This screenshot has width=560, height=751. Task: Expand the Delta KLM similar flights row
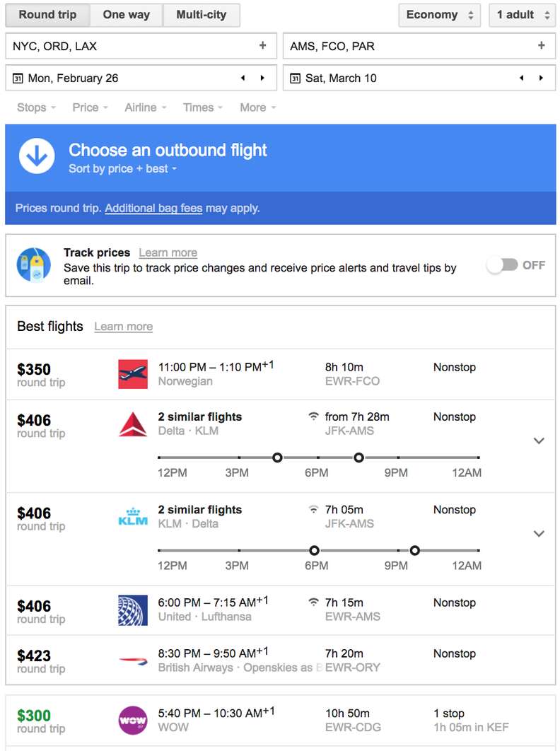(x=539, y=441)
